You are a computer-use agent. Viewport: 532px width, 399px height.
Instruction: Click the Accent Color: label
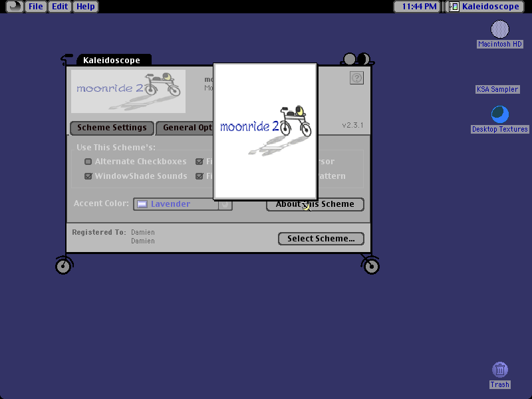(101, 203)
